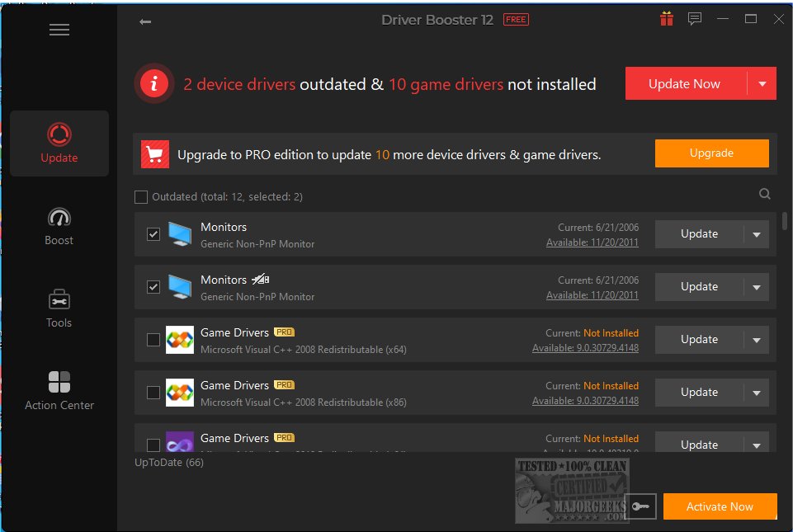Click 'Not Installed' status on x86 row
The height and width of the screenshot is (532, 793).
611,386
